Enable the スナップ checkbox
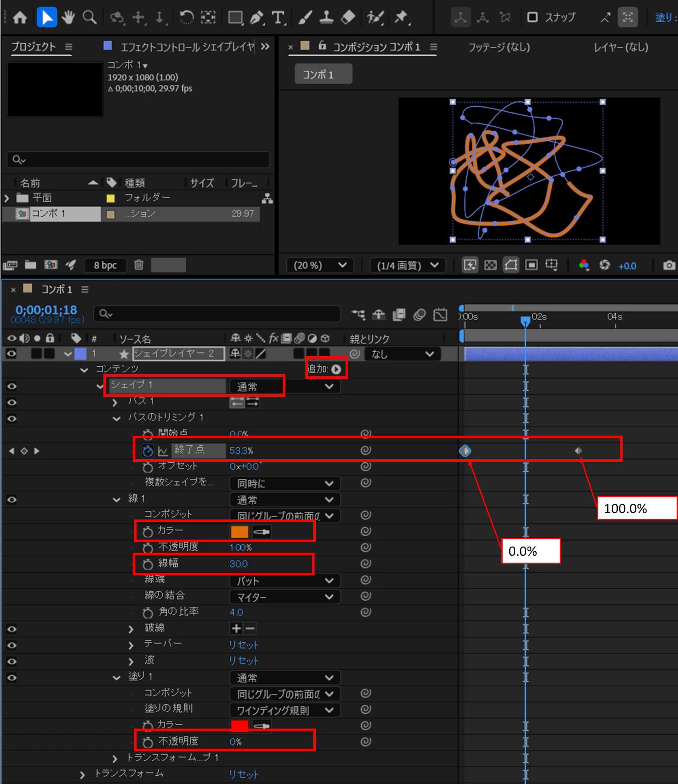678x784 pixels. pos(532,17)
